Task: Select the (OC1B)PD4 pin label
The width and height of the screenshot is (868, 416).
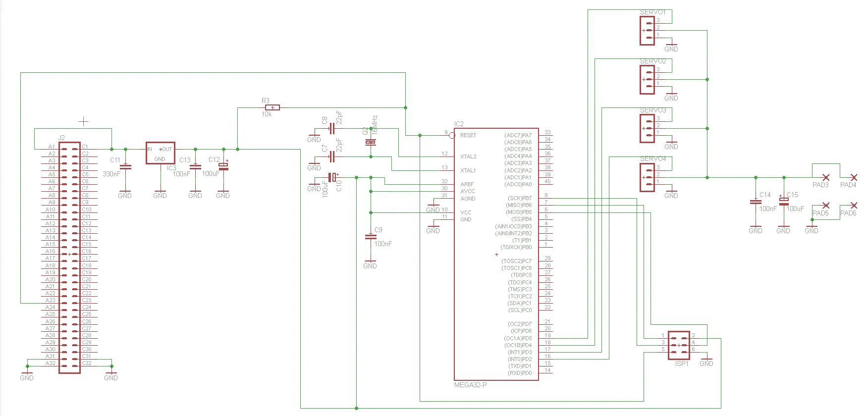Action: 518,346
